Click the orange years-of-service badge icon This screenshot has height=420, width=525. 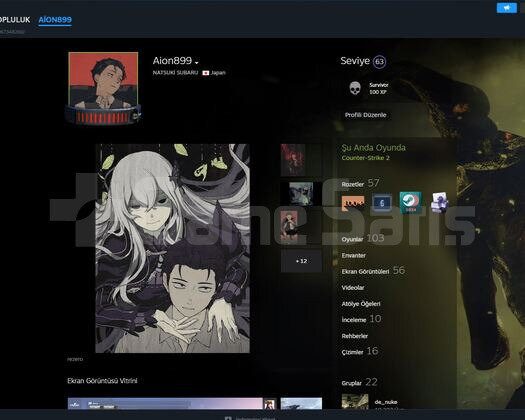(353, 203)
